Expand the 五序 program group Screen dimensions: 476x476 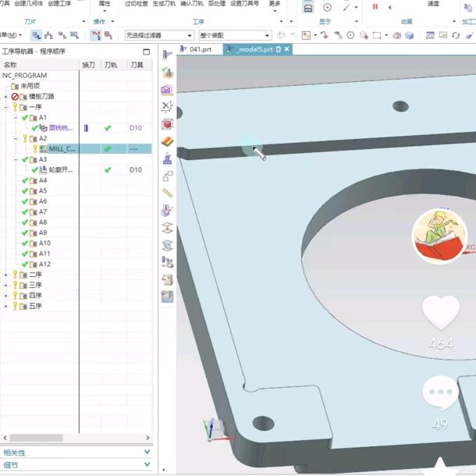pos(6,307)
